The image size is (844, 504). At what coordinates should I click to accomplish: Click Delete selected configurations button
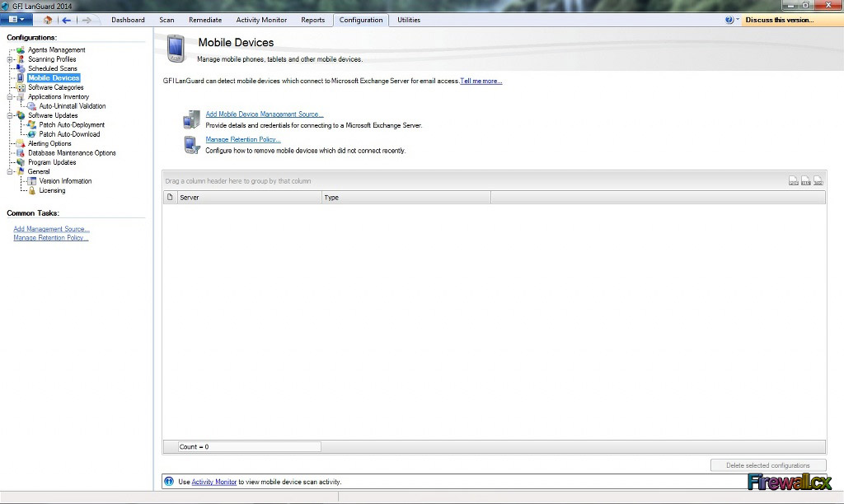[767, 465]
